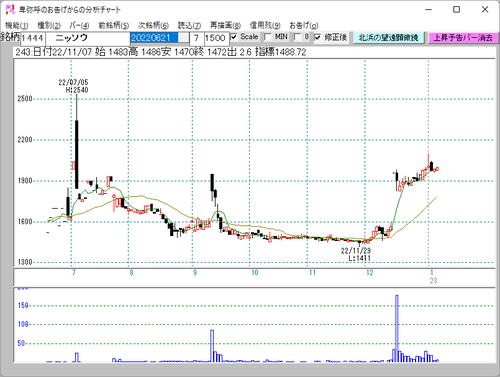Maximize the chart window
This screenshot has height=377, width=500.
(x=457, y=10)
